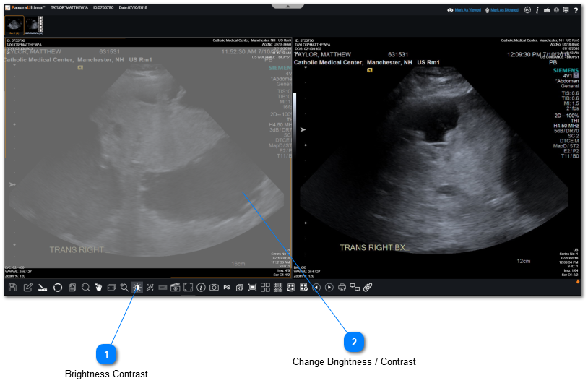Click the paperclip attachment icon
This screenshot has height=391, width=588.
point(368,288)
